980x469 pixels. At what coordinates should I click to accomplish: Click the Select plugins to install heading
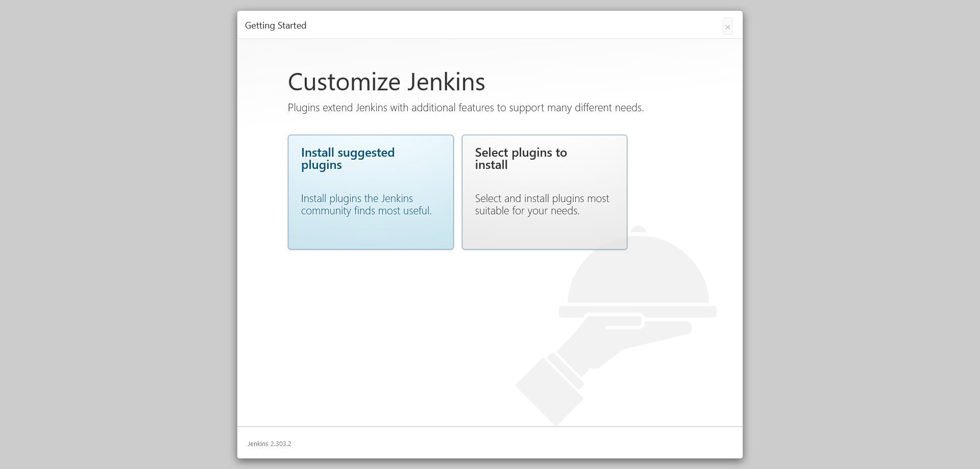click(521, 158)
